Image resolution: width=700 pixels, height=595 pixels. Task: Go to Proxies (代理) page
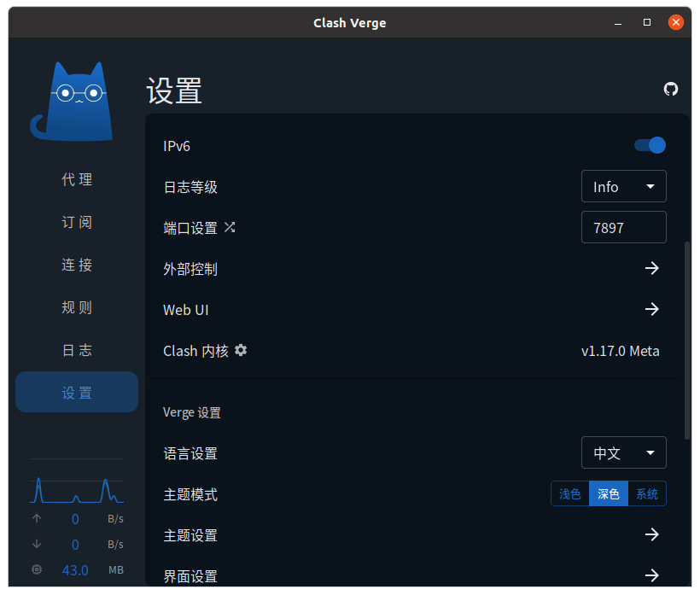(77, 179)
